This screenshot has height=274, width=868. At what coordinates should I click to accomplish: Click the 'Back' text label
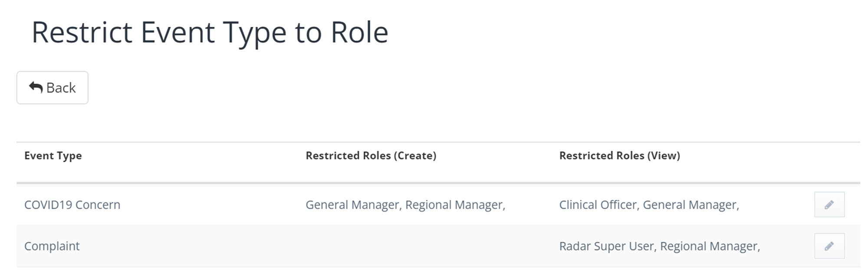61,88
